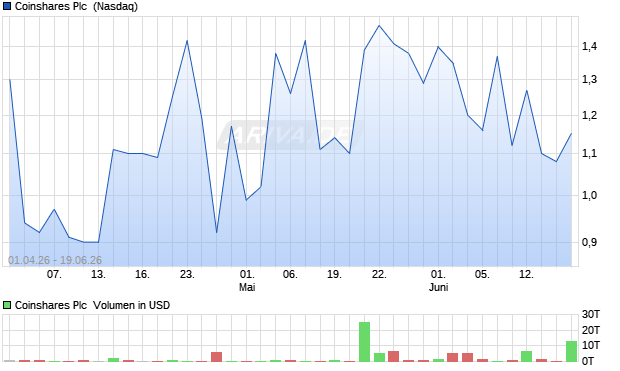This screenshot has height=371, width=620.
Task: Click the '13.' date axis label
Action: pos(98,274)
